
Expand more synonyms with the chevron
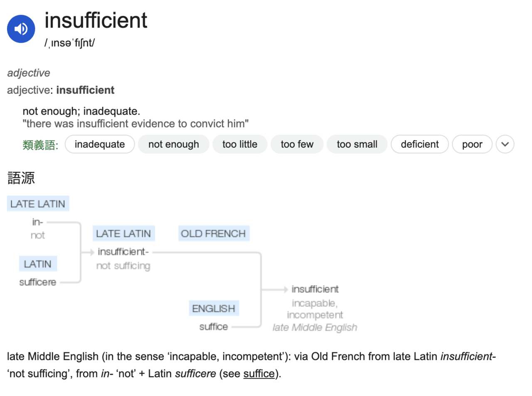(x=505, y=145)
